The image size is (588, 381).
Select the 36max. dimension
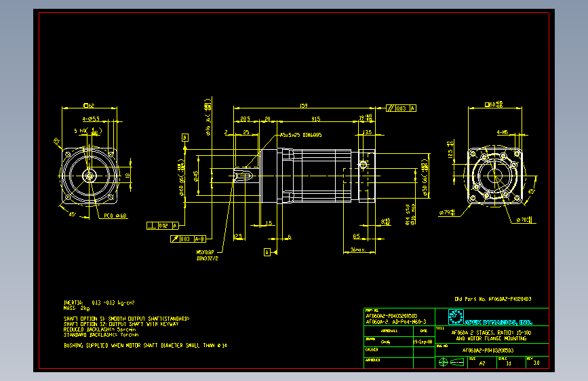[x=357, y=249]
